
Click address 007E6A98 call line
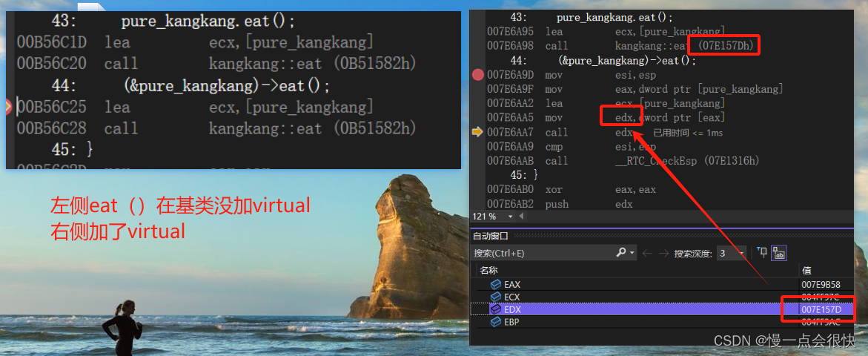pyautogui.click(x=620, y=46)
